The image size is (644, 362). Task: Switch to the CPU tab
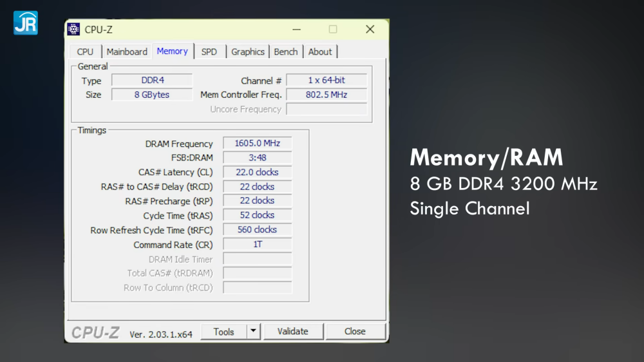(x=85, y=52)
